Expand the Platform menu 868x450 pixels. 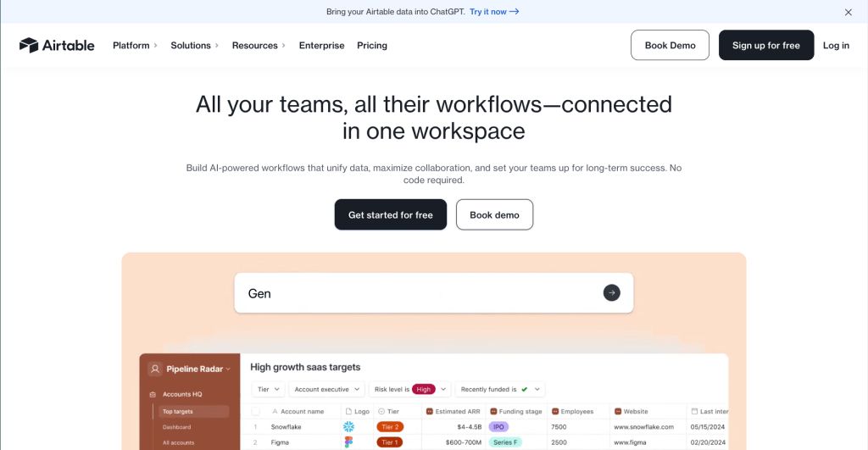click(135, 46)
